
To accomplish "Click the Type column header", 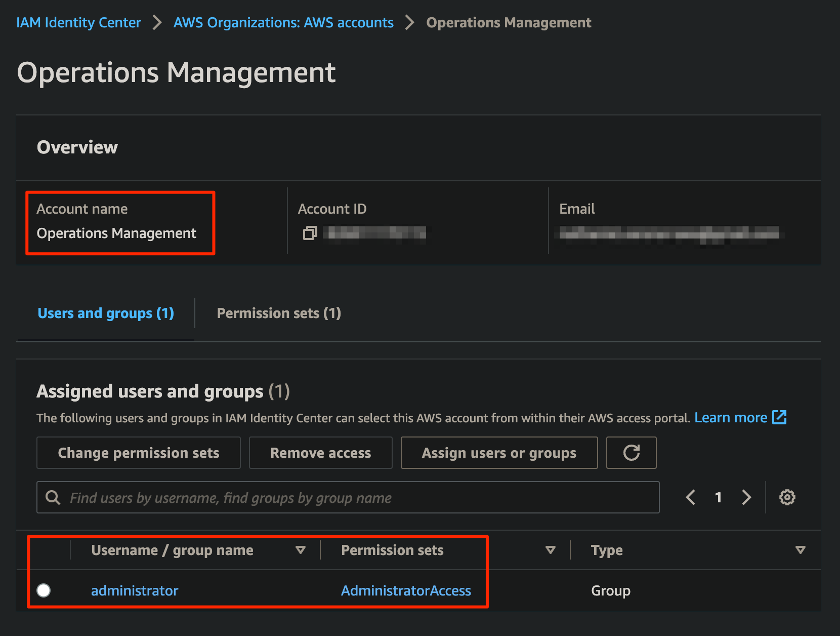I will click(607, 550).
